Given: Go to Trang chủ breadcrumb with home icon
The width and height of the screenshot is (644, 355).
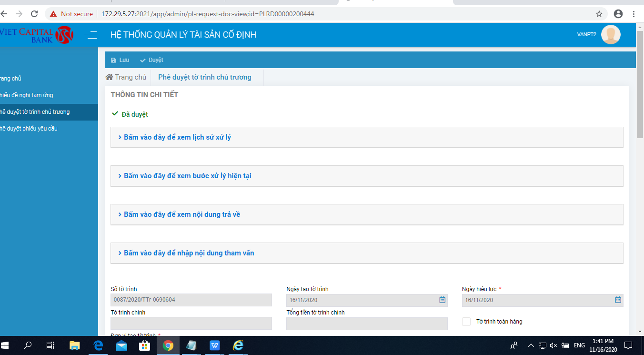Looking at the screenshot, I should (126, 77).
